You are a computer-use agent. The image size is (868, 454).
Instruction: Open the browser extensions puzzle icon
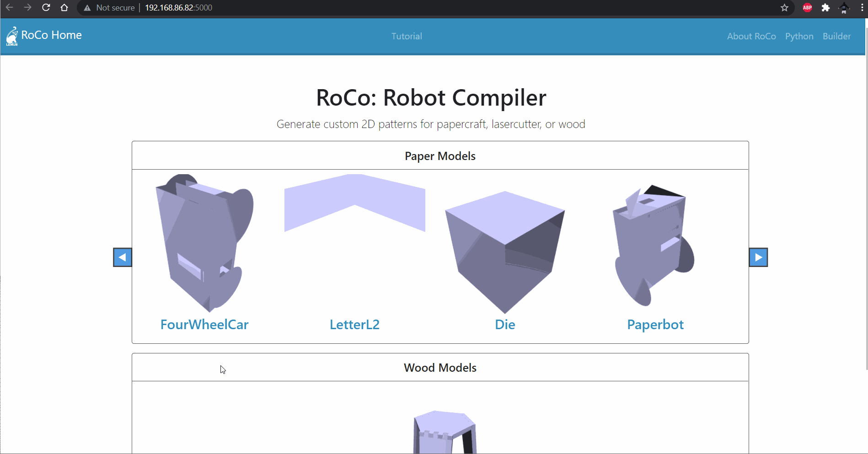pos(825,8)
